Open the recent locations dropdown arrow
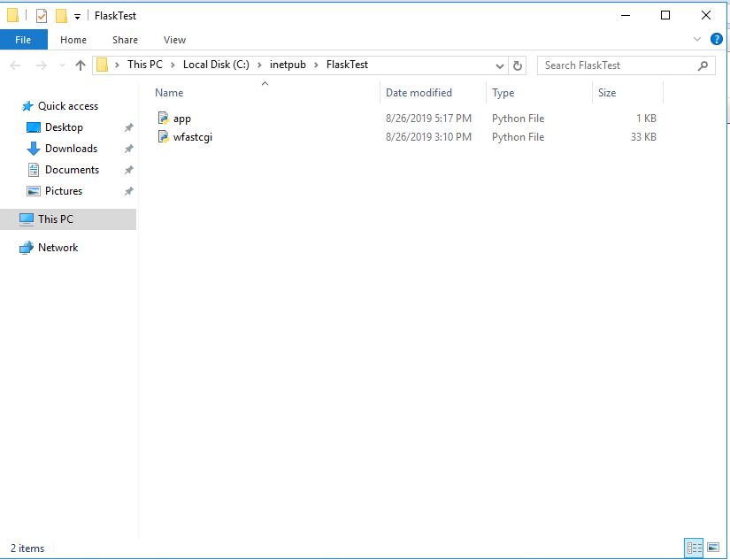730x560 pixels. point(62,65)
